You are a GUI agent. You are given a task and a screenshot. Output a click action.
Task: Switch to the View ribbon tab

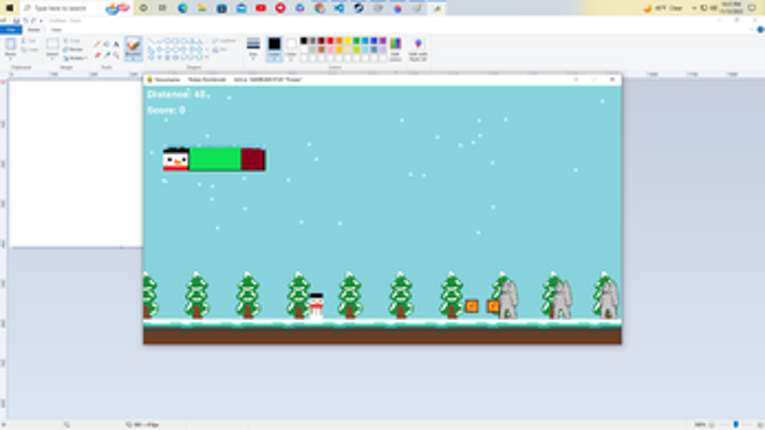point(56,30)
